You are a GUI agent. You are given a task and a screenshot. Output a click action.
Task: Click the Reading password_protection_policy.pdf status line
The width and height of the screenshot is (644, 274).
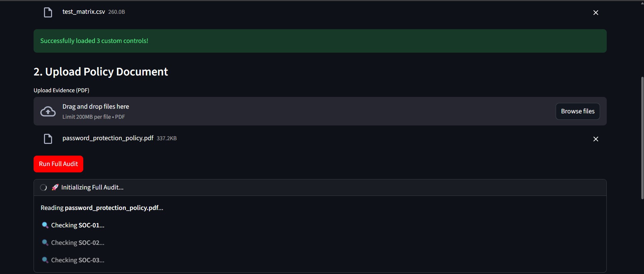102,208
